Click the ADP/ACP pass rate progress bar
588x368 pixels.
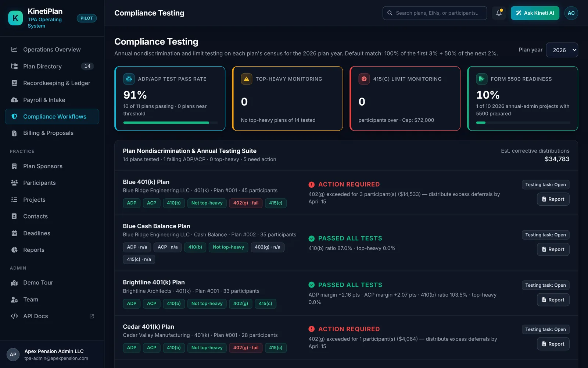(x=171, y=123)
